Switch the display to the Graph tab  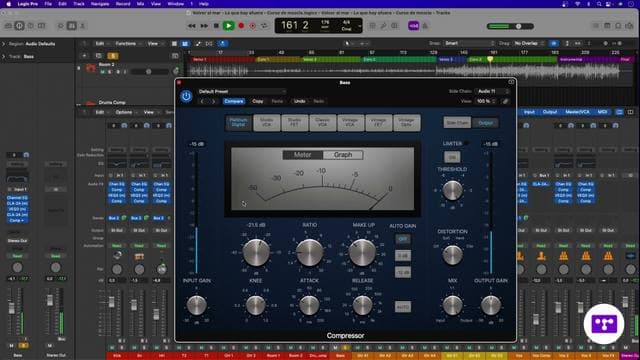[343, 155]
